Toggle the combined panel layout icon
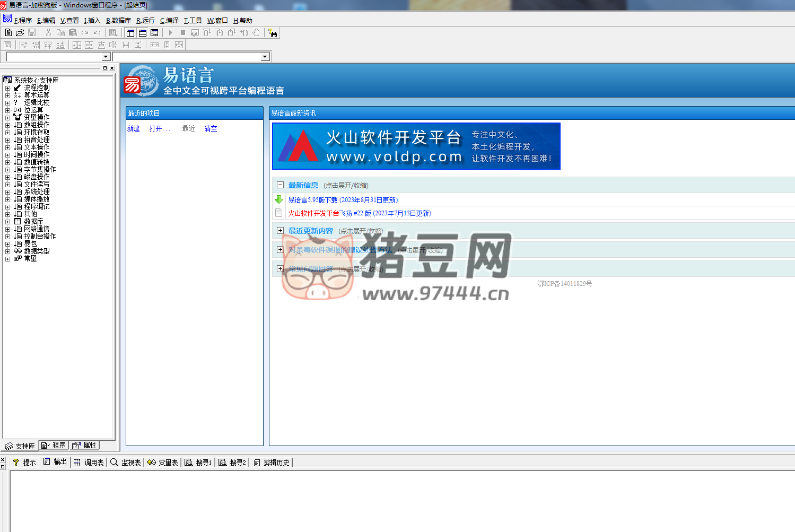This screenshot has width=795, height=532. point(154,33)
